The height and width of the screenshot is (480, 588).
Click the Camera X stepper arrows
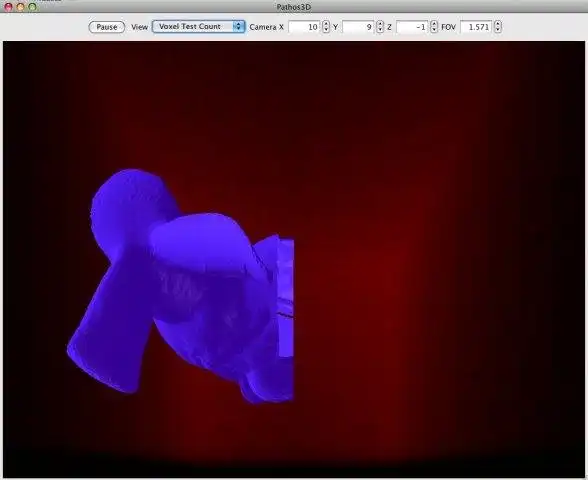pos(326,27)
